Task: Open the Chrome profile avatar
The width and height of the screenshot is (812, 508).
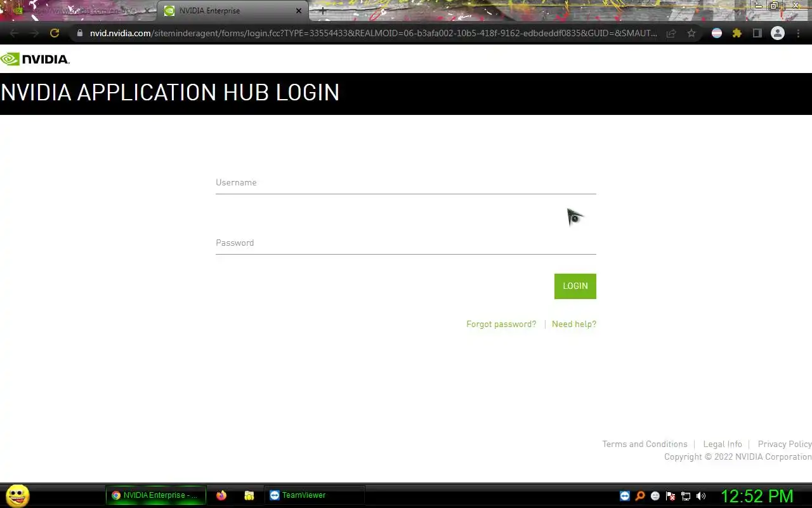Action: point(778,33)
